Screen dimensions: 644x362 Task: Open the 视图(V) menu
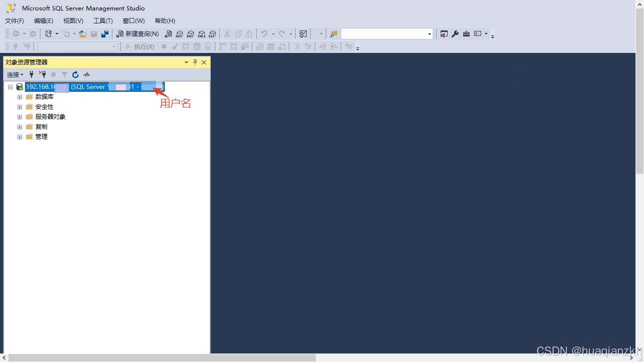point(73,21)
